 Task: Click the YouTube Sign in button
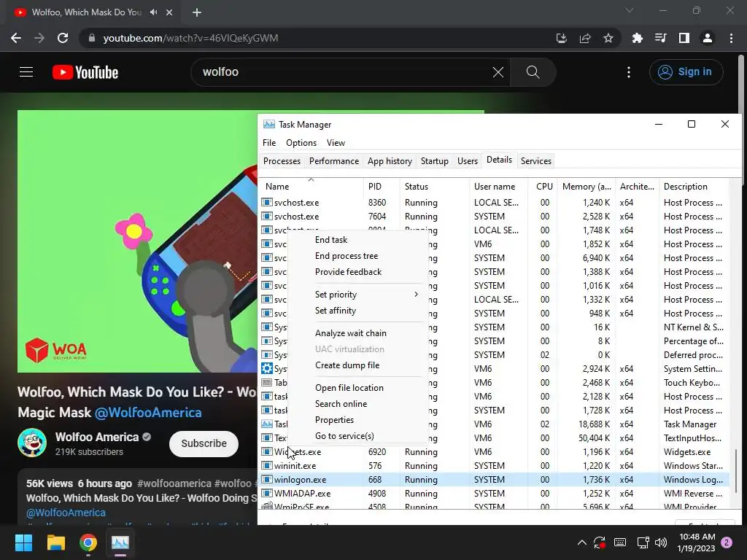point(686,72)
